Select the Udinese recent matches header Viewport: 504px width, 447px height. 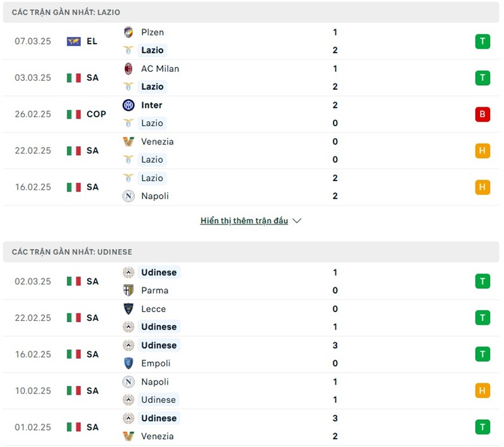pyautogui.click(x=72, y=252)
